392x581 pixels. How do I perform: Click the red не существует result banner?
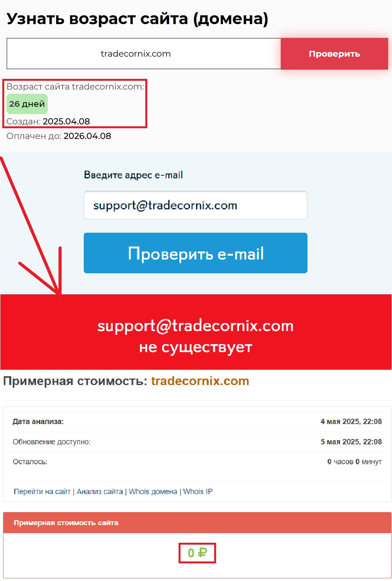[196, 332]
